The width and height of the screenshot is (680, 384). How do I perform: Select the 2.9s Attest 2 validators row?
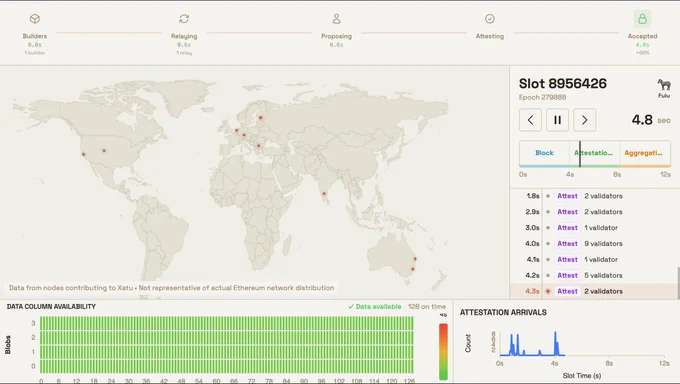(x=595, y=212)
